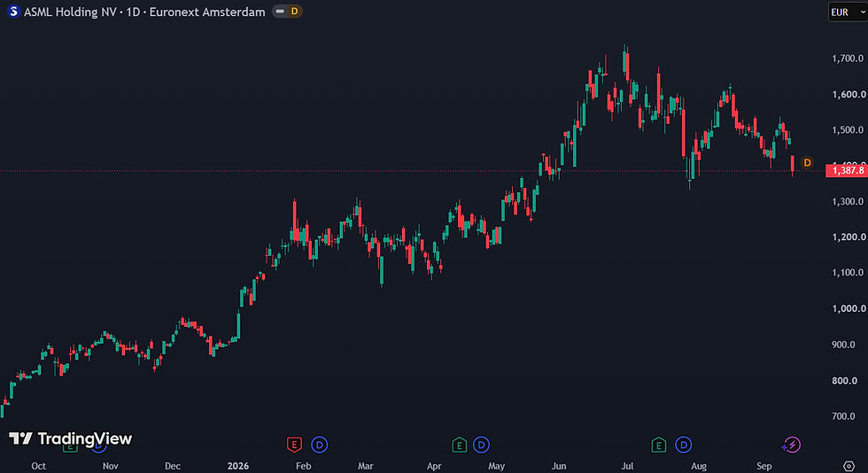Click the May label on time axis

tap(496, 466)
